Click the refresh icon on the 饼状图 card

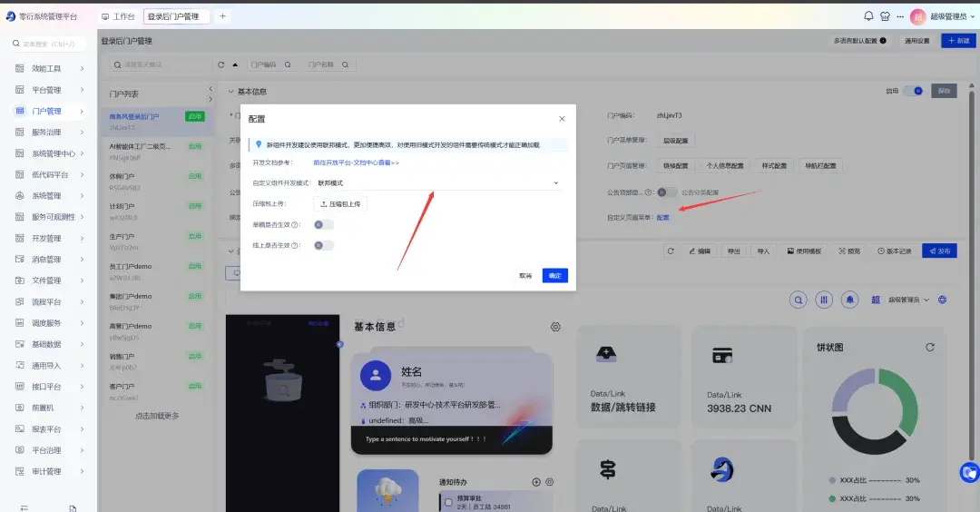[930, 347]
